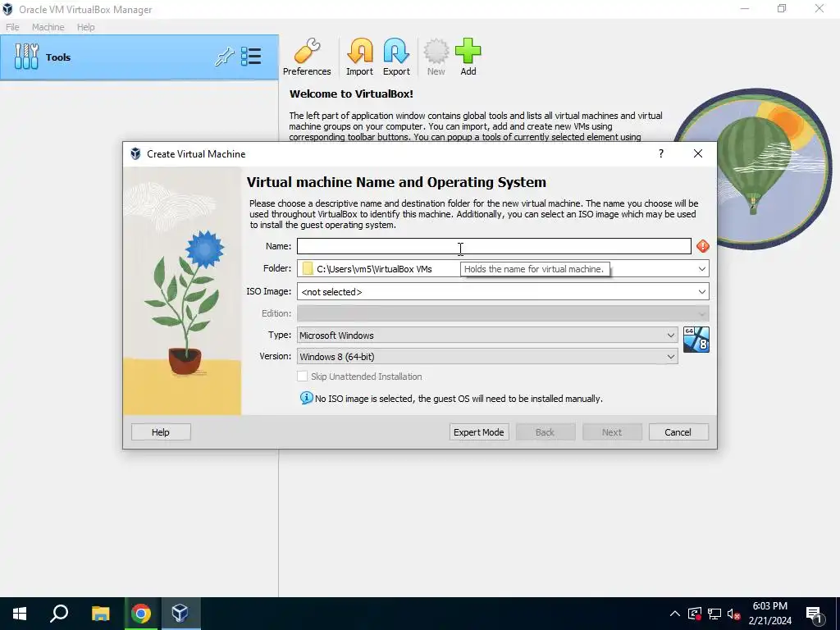The image size is (840, 630).
Task: Close the Create Virtual Machine dialog
Action: (x=697, y=153)
